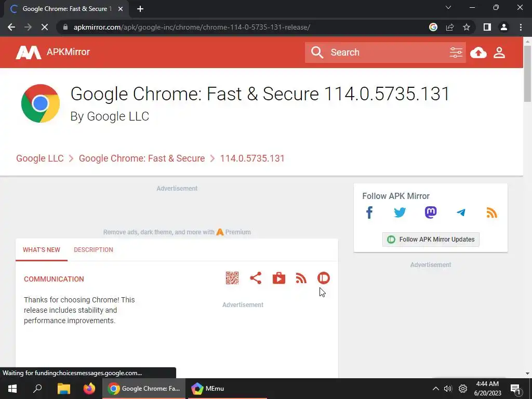Open File Explorer from the taskbar
The height and width of the screenshot is (399, 532).
click(63, 389)
